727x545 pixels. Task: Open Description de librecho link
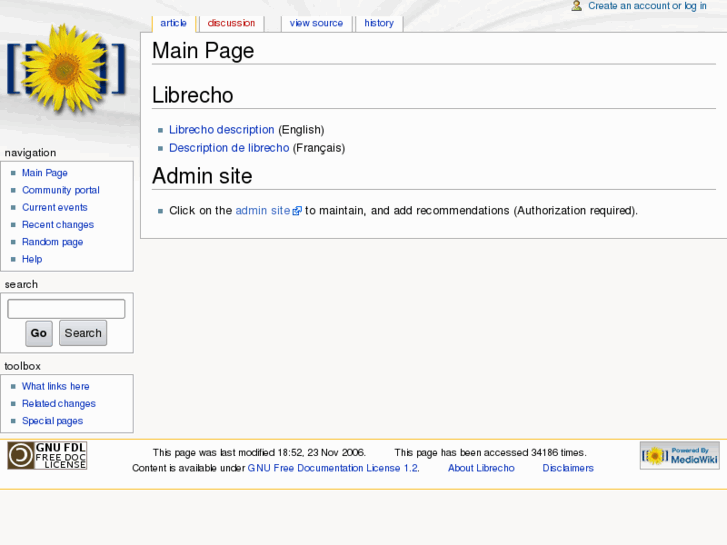[229, 148]
